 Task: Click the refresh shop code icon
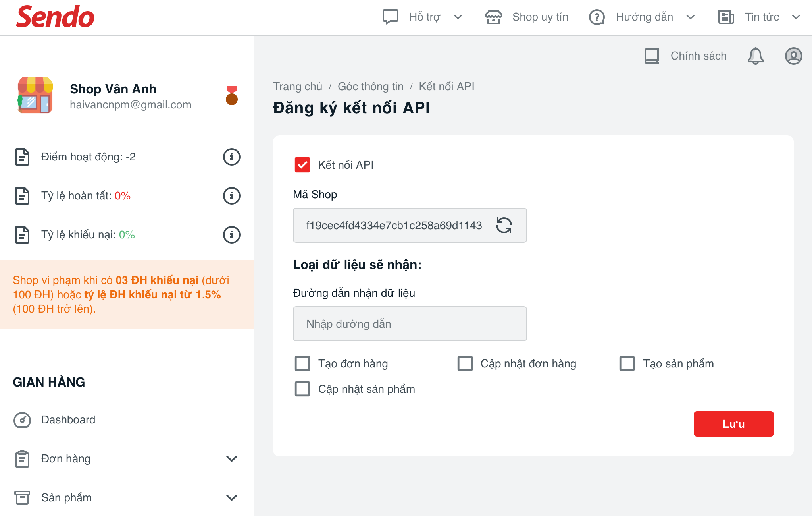coord(504,225)
